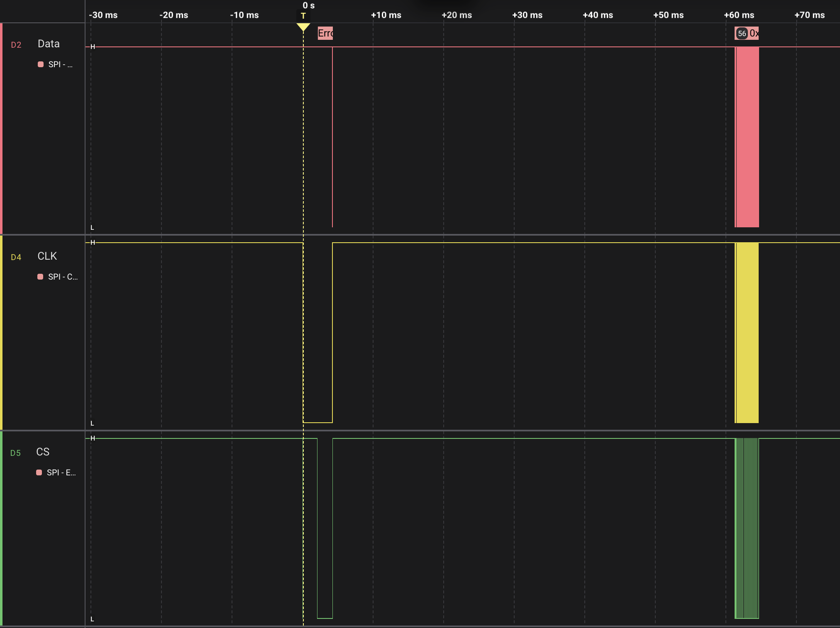
Task: Toggle the L level marker on CLK channel
Action: pyautogui.click(x=92, y=424)
